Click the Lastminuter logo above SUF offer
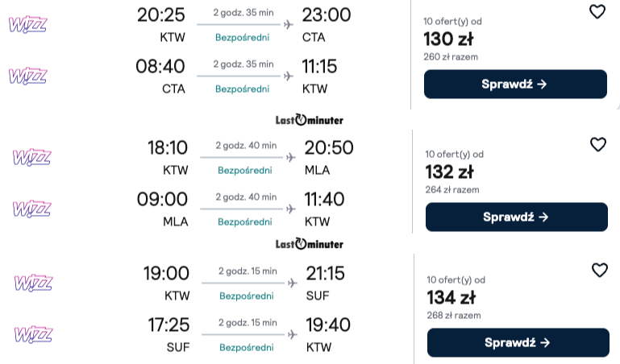 pos(310,244)
